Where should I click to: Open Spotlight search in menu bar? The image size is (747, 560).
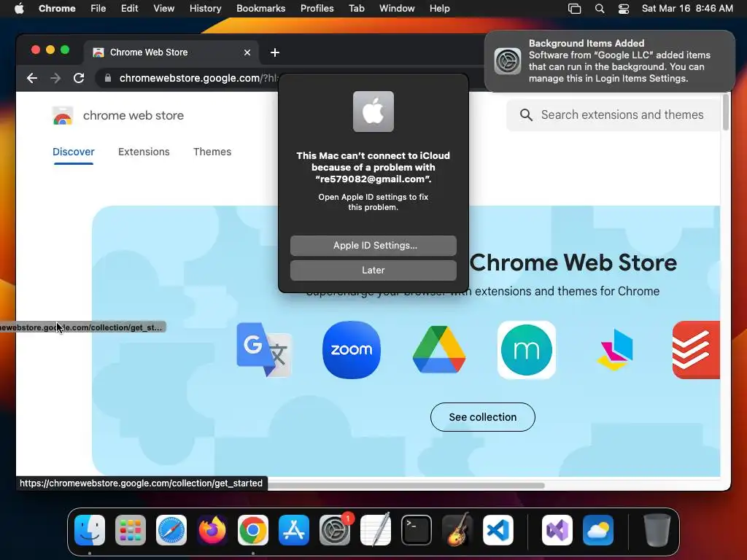click(x=600, y=9)
